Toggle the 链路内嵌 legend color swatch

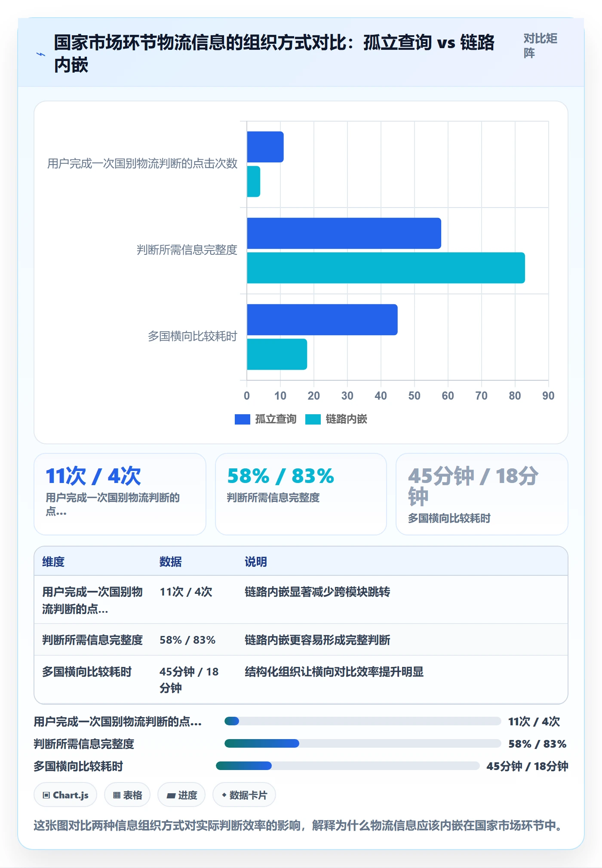(x=313, y=419)
